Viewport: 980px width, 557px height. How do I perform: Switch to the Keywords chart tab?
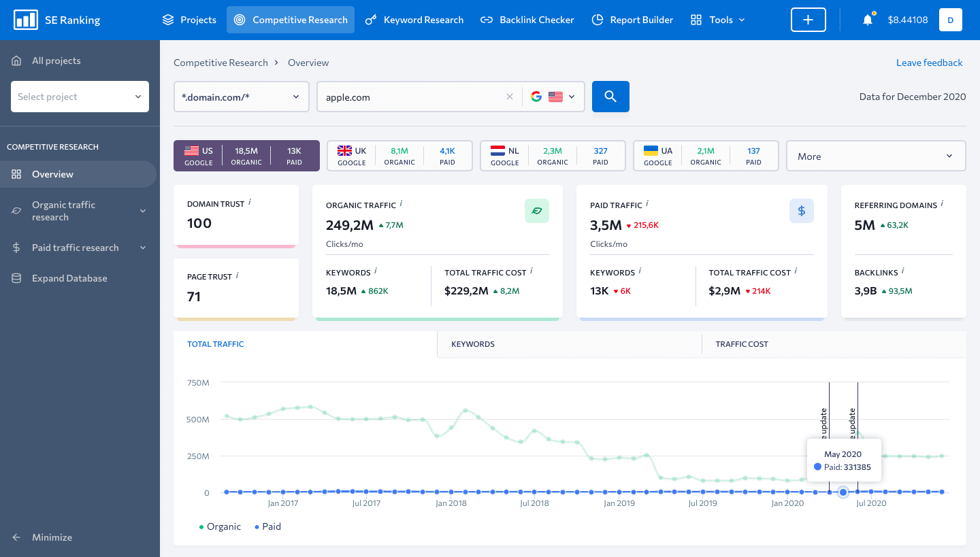point(569,344)
